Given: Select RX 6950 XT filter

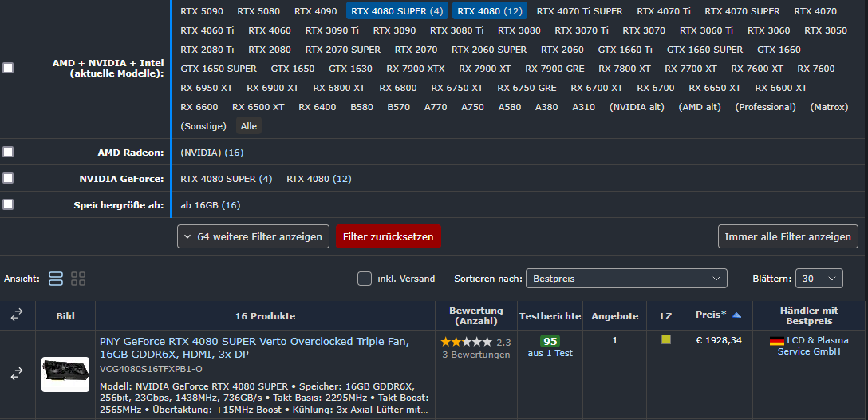Looking at the screenshot, I should (207, 88).
